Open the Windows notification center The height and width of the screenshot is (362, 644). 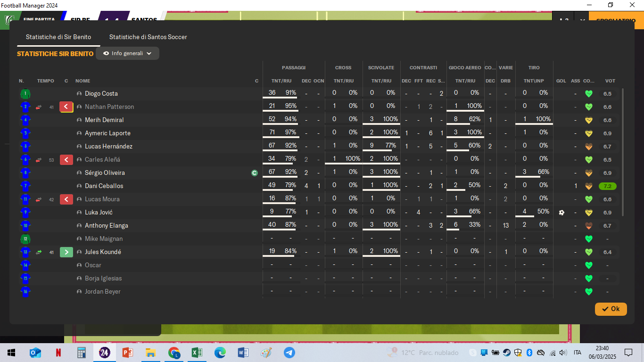click(628, 352)
